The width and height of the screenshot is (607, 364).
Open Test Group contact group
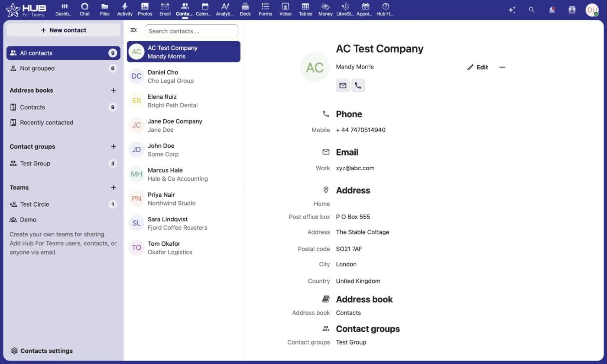[x=63, y=163]
